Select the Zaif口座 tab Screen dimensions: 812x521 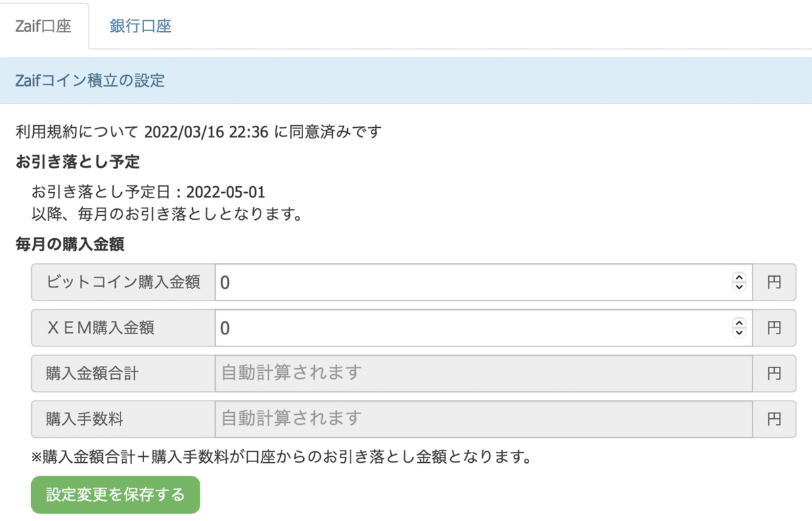coord(43,27)
